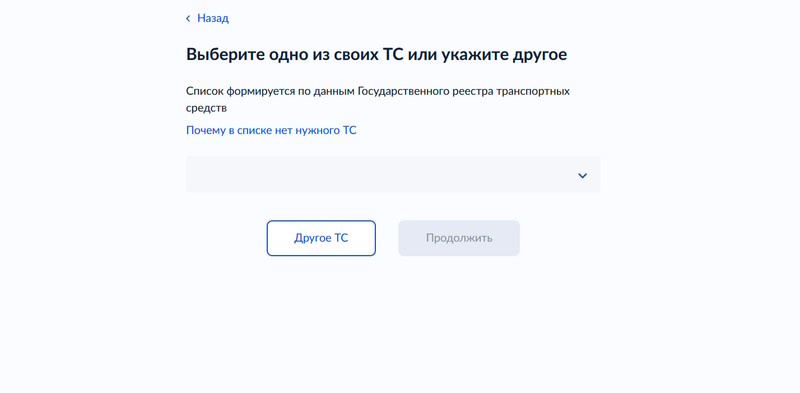Show why the needed ТС is missing
The image size is (800, 393).
pyautogui.click(x=271, y=130)
